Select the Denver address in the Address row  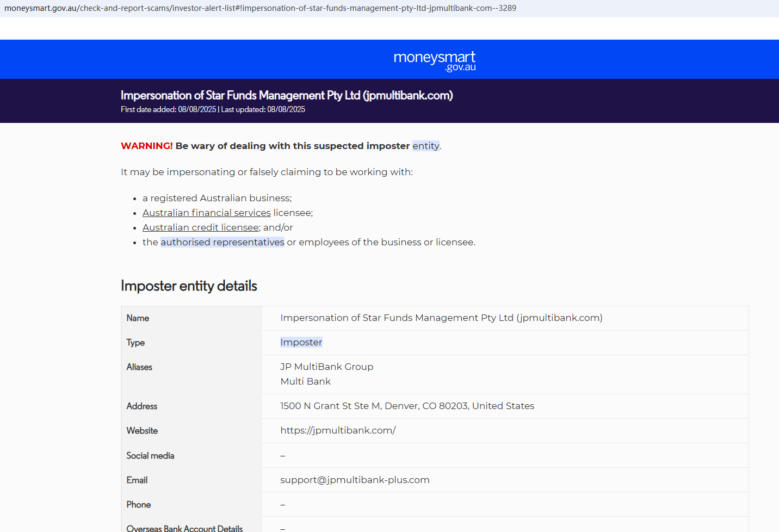[407, 406]
